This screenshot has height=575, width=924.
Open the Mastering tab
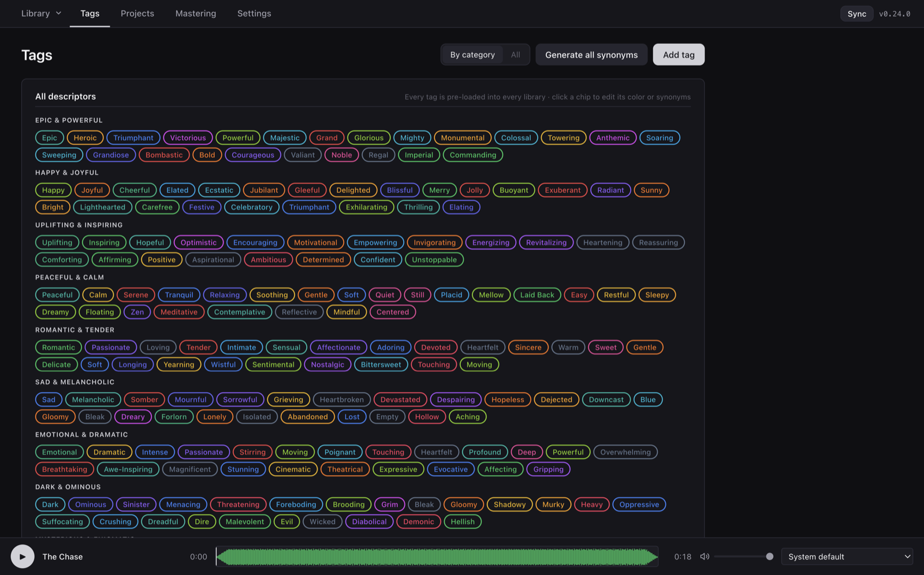196,13
